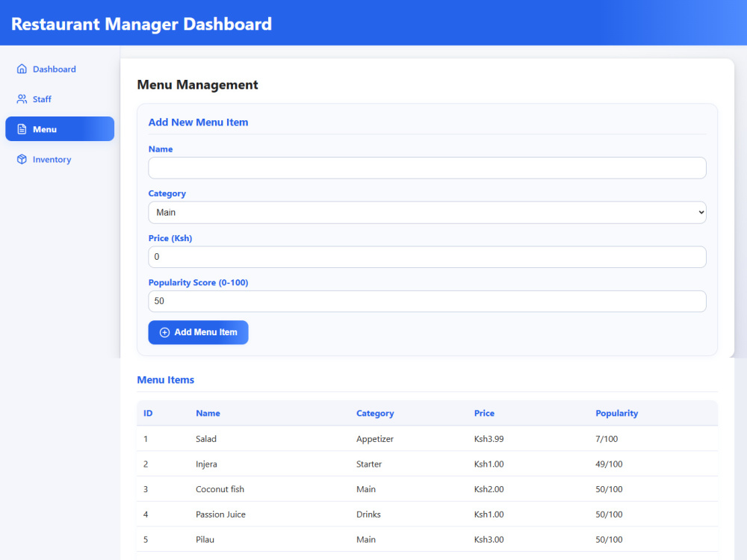Click the Drinks category cell
The height and width of the screenshot is (560, 747).
368,514
